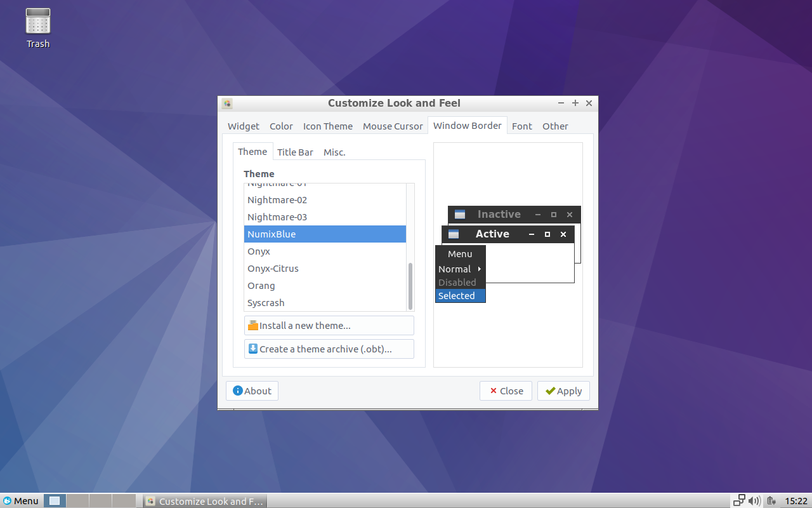This screenshot has height=508, width=812.
Task: Click the info icon on the About button
Action: (x=238, y=391)
